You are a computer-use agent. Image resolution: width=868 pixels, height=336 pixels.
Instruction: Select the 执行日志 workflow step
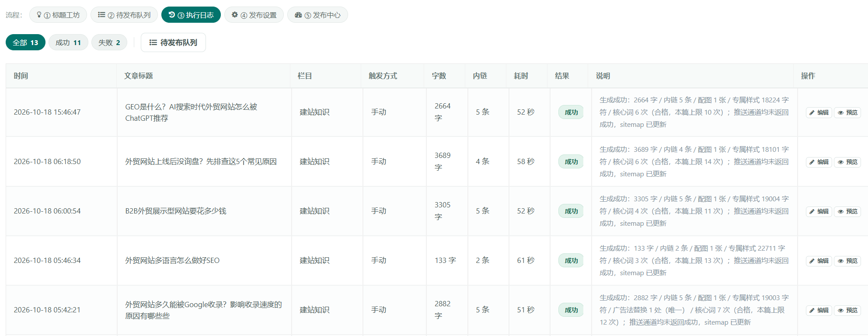(x=191, y=15)
